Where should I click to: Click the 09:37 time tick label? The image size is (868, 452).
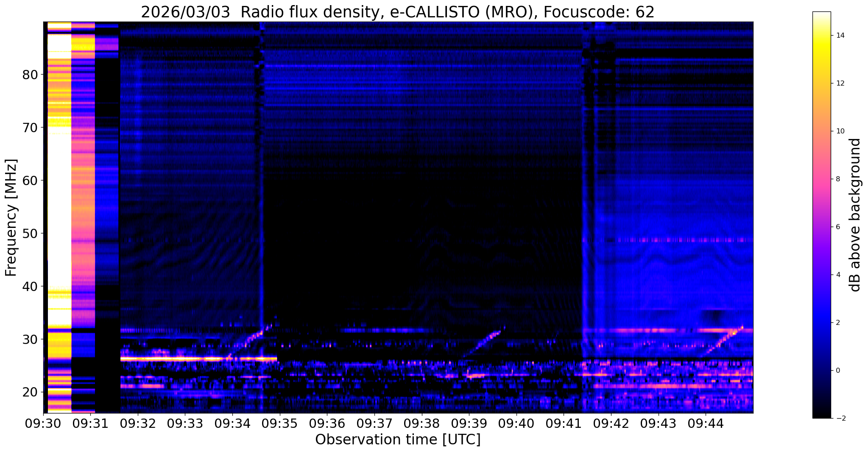point(374,424)
